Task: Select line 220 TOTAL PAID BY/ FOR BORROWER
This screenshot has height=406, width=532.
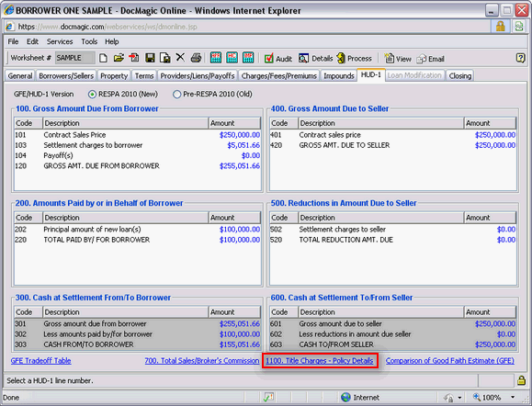Action: pos(138,240)
